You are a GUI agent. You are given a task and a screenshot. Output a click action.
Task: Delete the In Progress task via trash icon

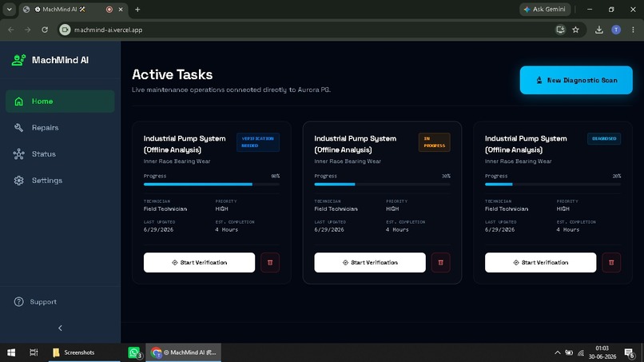[x=441, y=263]
